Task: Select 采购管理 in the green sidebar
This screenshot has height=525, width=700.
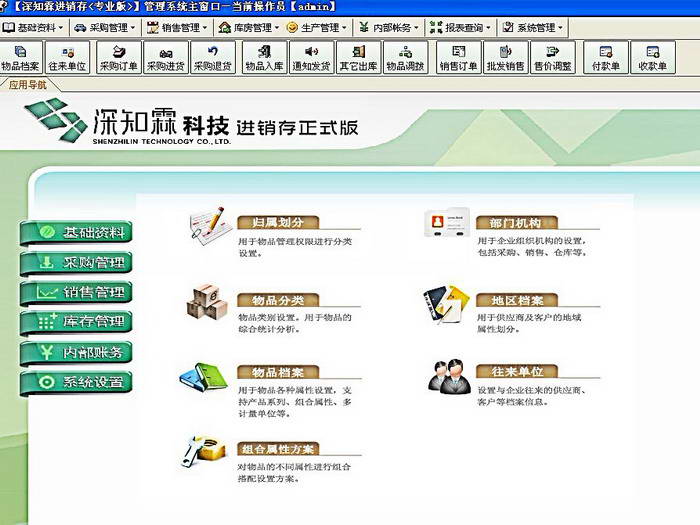Action: 76,262
